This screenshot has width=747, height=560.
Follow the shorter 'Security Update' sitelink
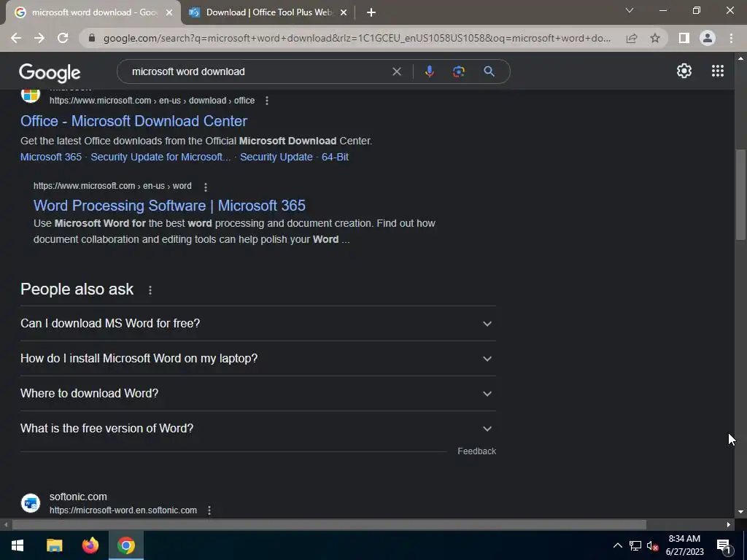[x=276, y=157]
